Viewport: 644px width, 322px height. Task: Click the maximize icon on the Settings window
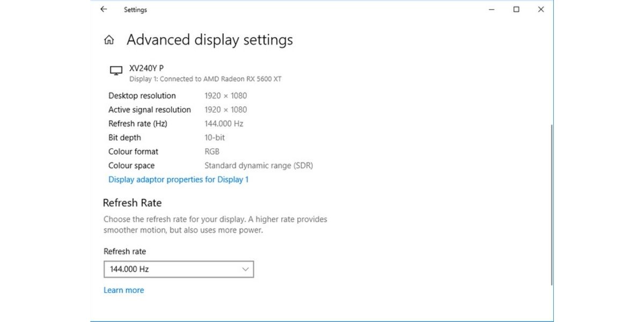pyautogui.click(x=516, y=9)
